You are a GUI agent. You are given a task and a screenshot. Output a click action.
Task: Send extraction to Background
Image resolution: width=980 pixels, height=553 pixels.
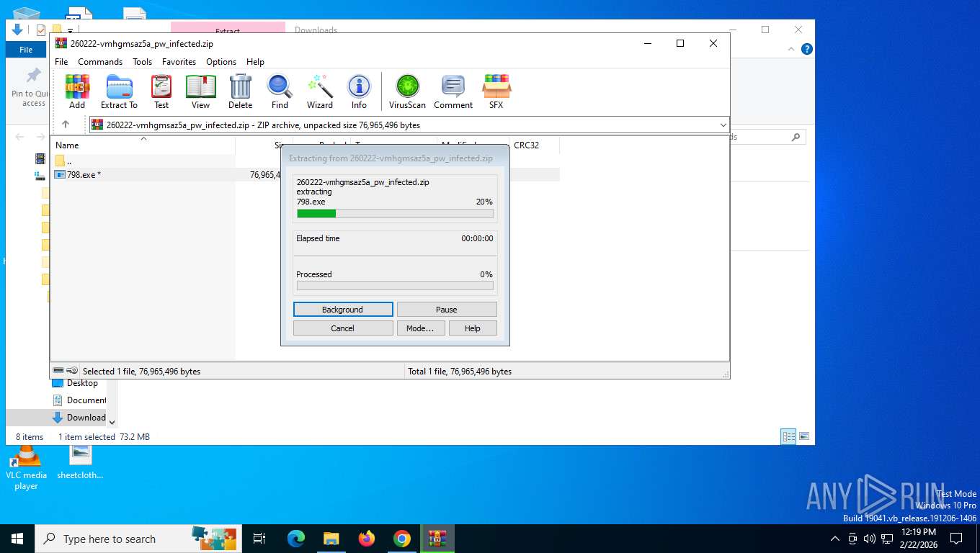[x=343, y=310]
